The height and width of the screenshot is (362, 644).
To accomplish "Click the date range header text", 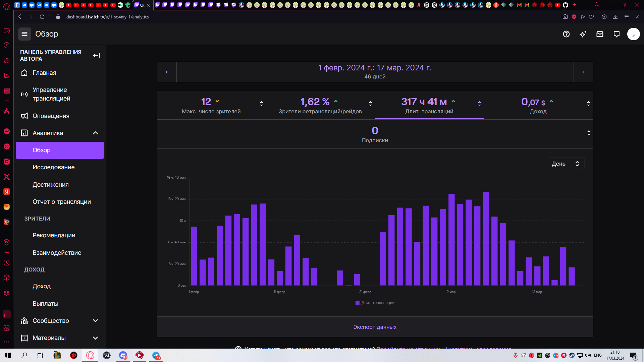I will click(375, 68).
